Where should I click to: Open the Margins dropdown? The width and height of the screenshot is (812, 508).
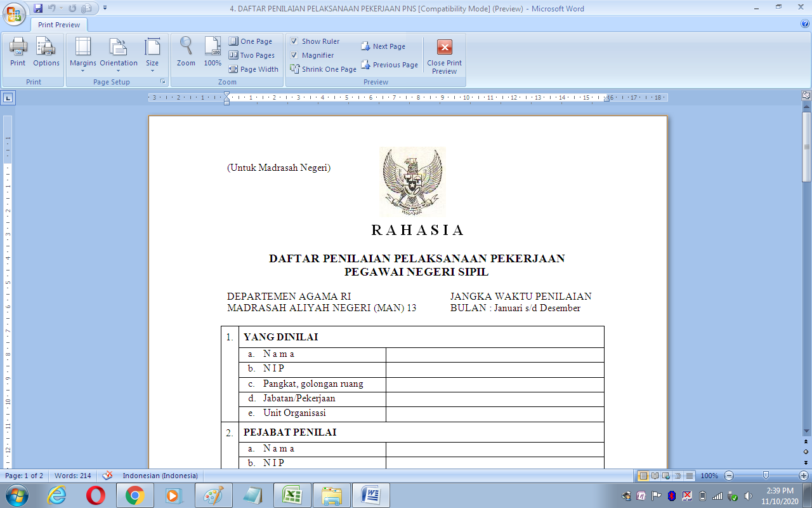pyautogui.click(x=82, y=54)
